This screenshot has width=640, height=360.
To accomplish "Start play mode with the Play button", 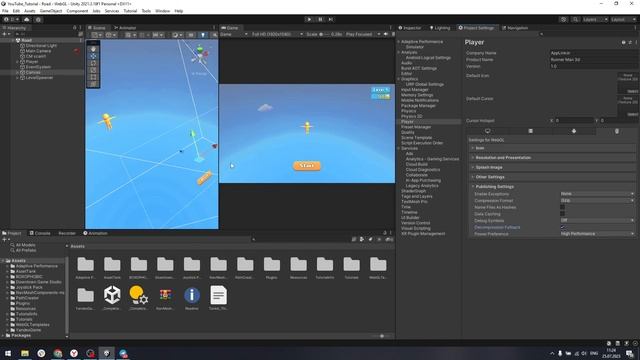I will (309, 19).
